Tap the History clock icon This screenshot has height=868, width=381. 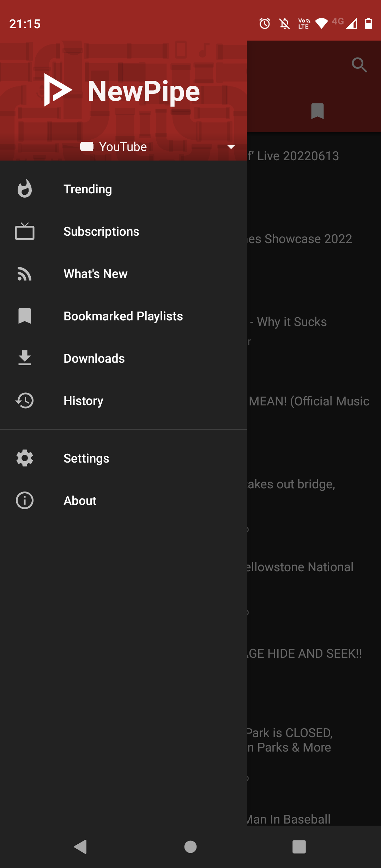coord(25,400)
